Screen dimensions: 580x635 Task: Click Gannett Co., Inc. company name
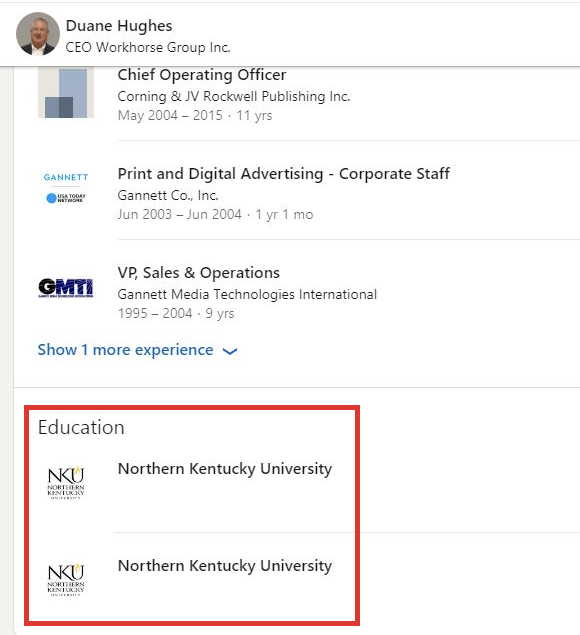[168, 196]
